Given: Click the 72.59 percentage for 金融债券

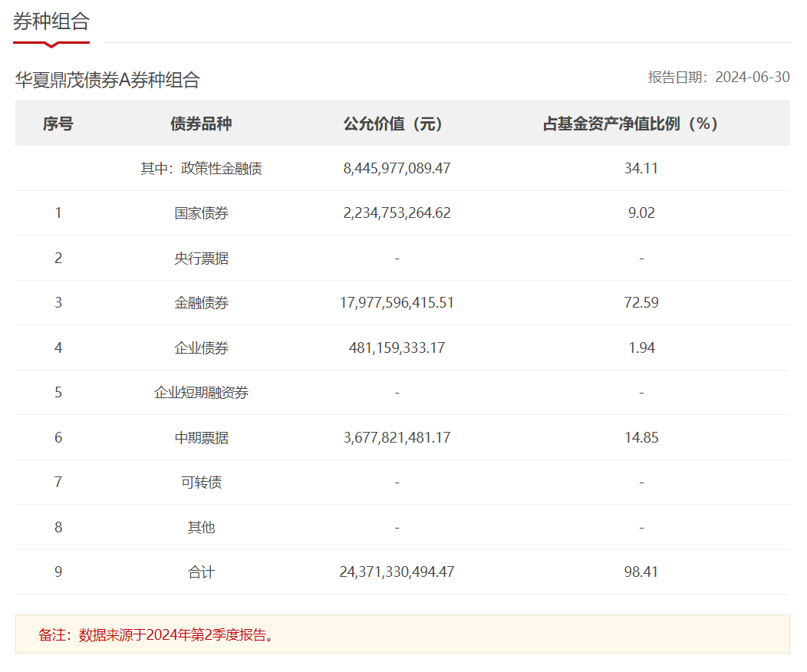Looking at the screenshot, I should (641, 303).
